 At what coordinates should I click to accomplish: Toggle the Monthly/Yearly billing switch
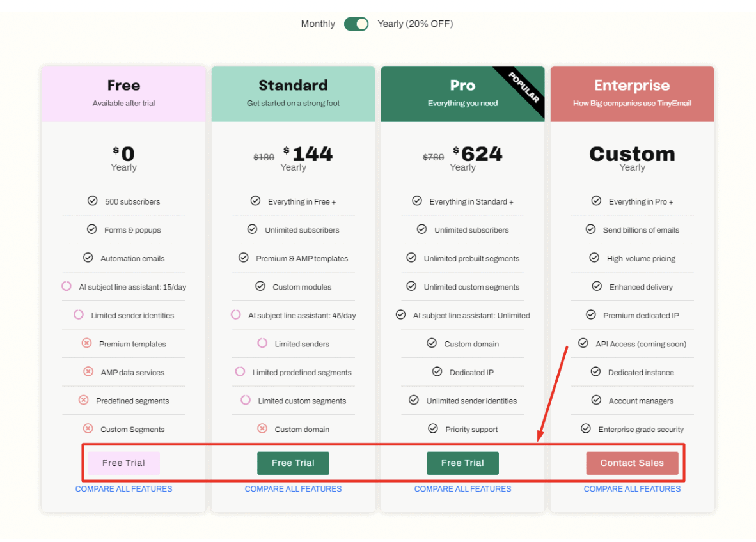356,24
